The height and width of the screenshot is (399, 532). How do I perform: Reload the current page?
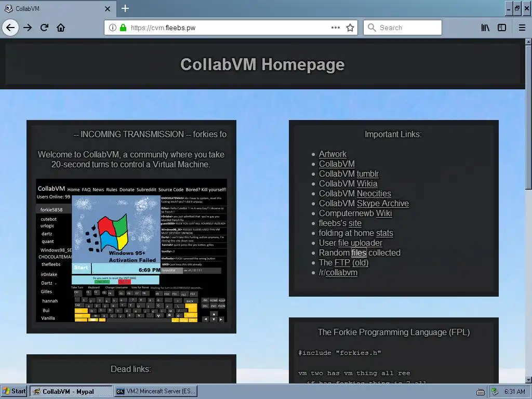[44, 28]
